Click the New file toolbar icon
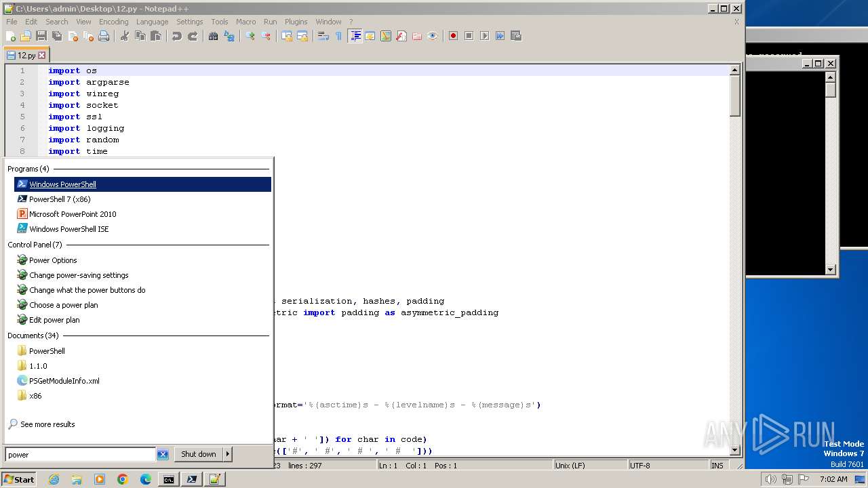The width and height of the screenshot is (868, 488). [11, 36]
